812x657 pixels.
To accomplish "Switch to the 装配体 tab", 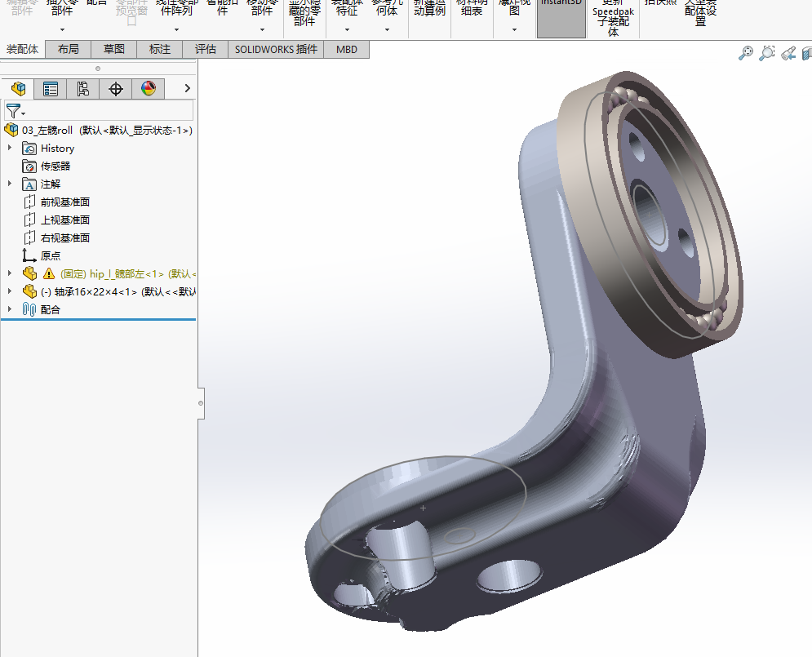I will coord(22,49).
